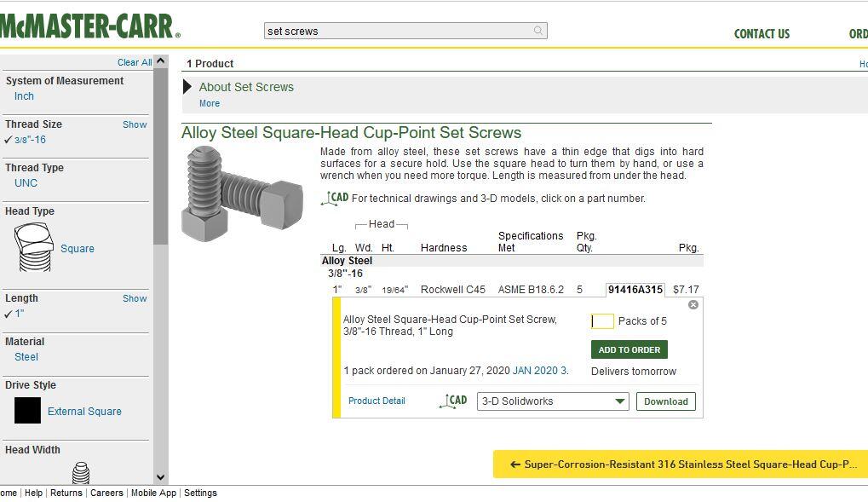Click the CAD icon next to technical drawings text

[x=335, y=199]
